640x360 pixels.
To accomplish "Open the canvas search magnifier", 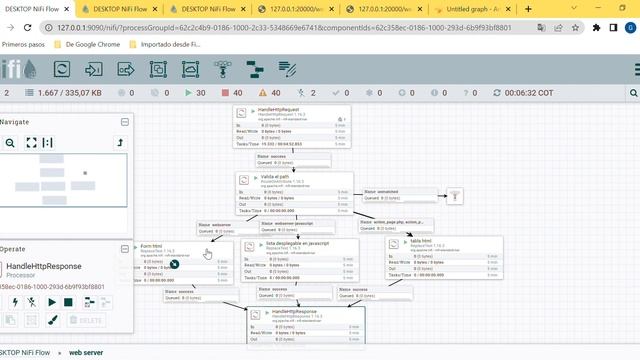I will point(633,93).
